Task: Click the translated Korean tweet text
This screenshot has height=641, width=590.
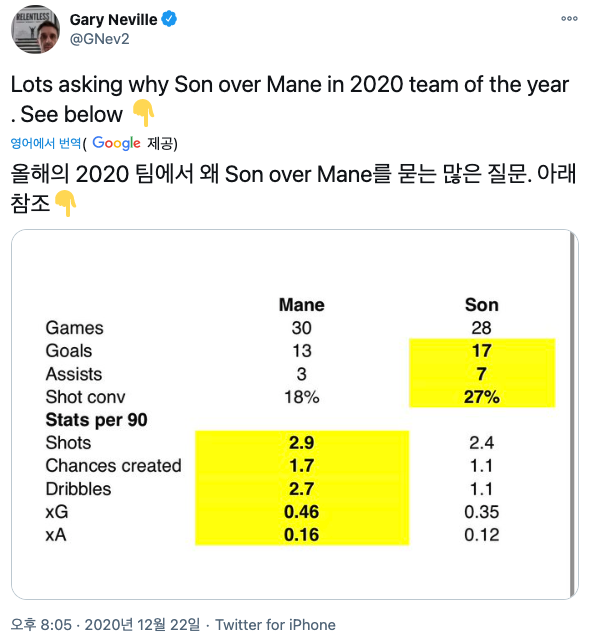Action: [x=293, y=188]
